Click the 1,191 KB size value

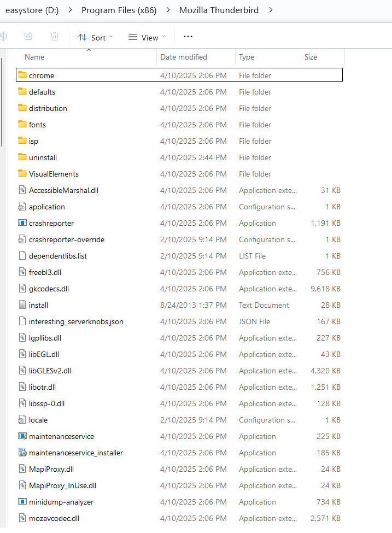(x=325, y=223)
